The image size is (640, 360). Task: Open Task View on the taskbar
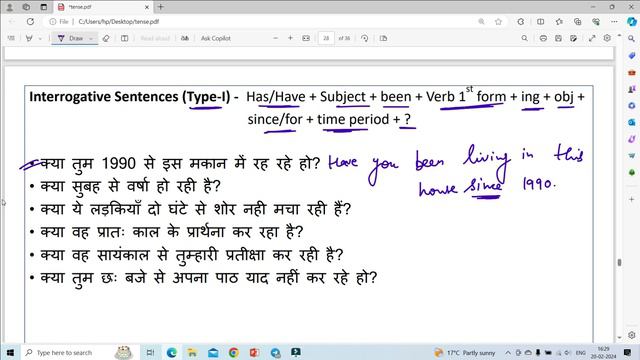click(x=150, y=352)
